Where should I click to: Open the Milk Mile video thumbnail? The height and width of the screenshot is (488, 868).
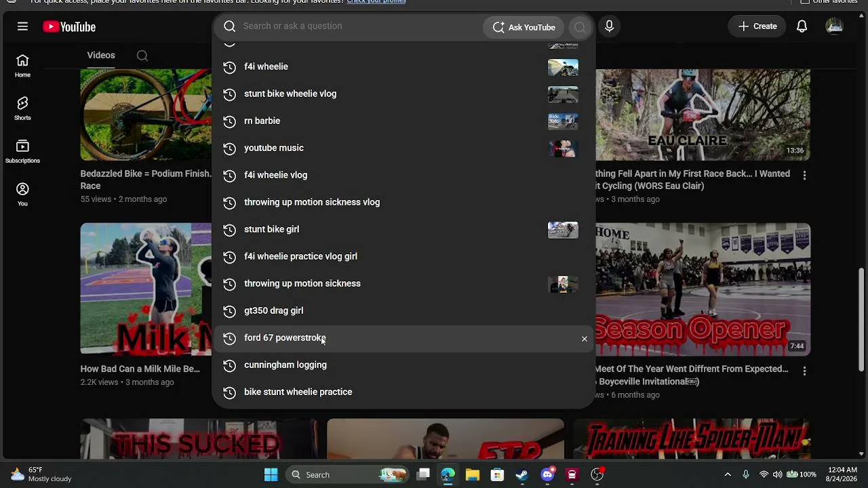[x=146, y=289]
